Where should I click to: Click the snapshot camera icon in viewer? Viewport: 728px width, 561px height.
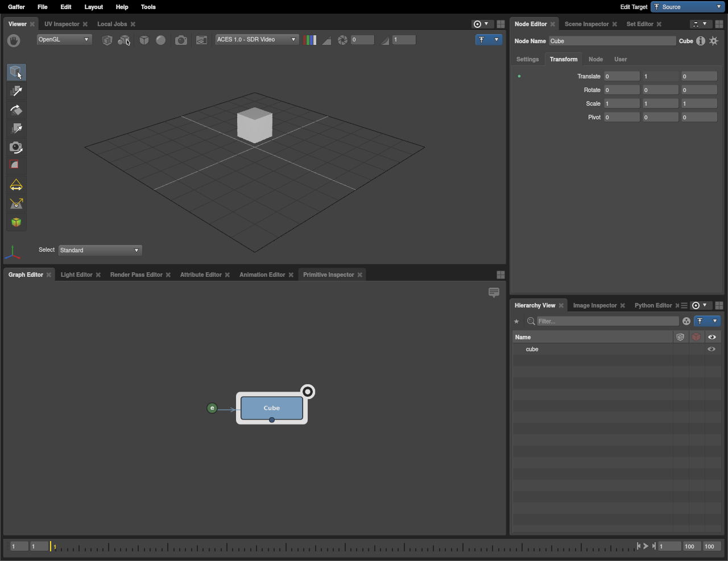(181, 40)
